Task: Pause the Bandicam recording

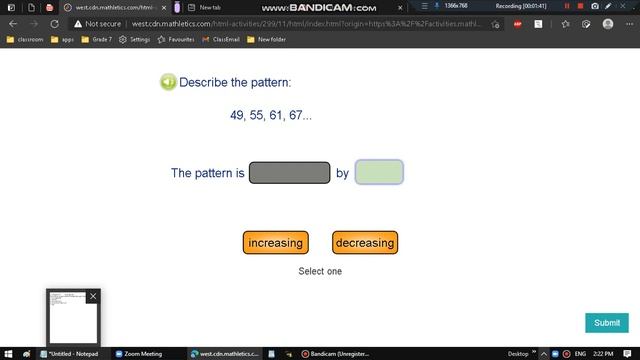Action: 567,6
